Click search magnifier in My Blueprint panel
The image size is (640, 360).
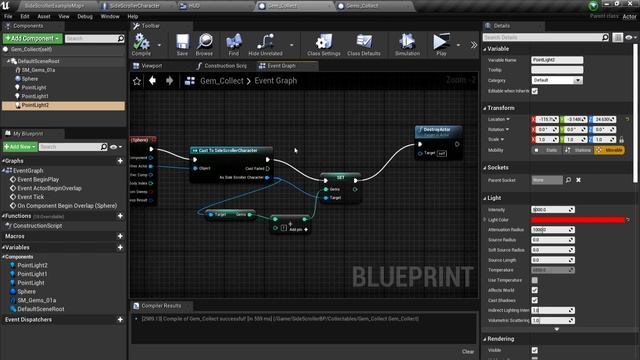[x=104, y=147]
